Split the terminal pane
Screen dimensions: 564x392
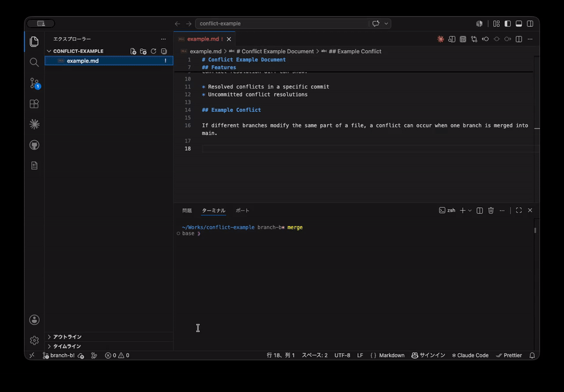(479, 211)
